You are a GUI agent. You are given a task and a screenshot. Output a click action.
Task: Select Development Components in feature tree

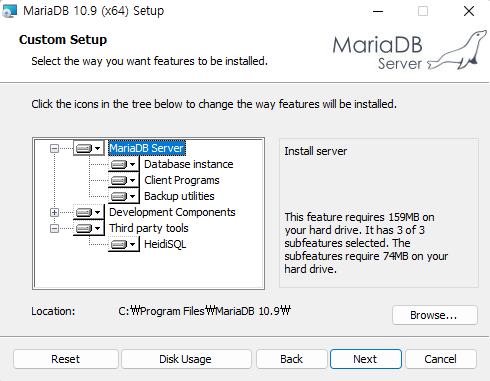coord(172,212)
